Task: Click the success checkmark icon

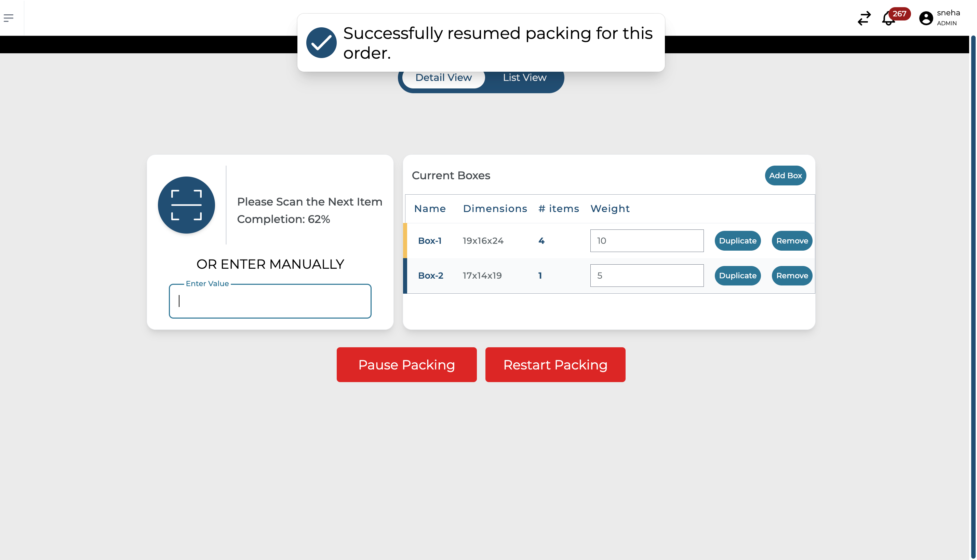Action: pyautogui.click(x=321, y=43)
